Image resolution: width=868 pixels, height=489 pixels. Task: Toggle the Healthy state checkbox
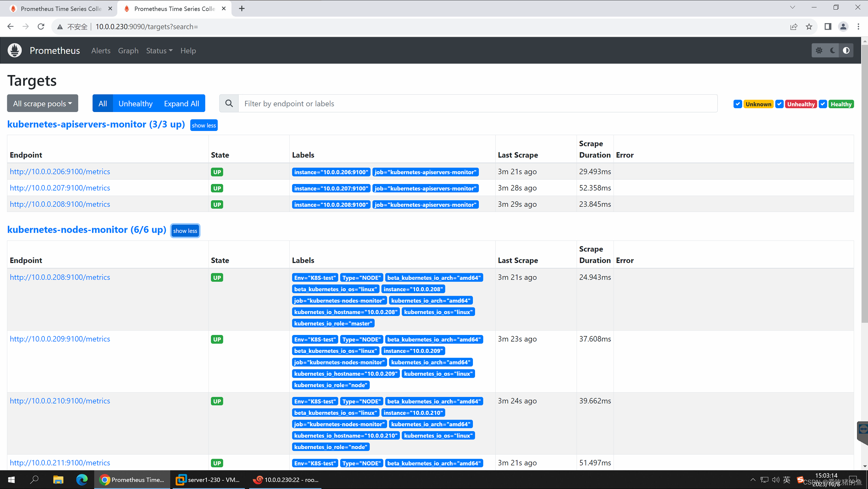[823, 104]
